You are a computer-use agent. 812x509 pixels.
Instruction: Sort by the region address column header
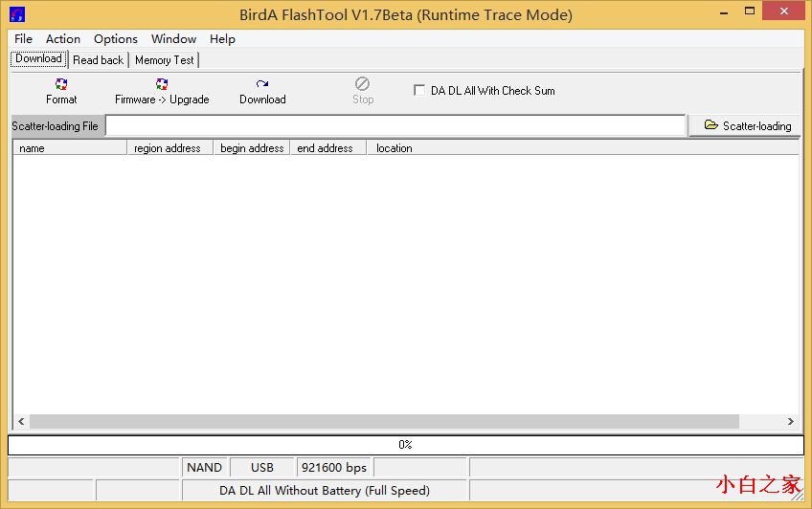click(x=169, y=148)
